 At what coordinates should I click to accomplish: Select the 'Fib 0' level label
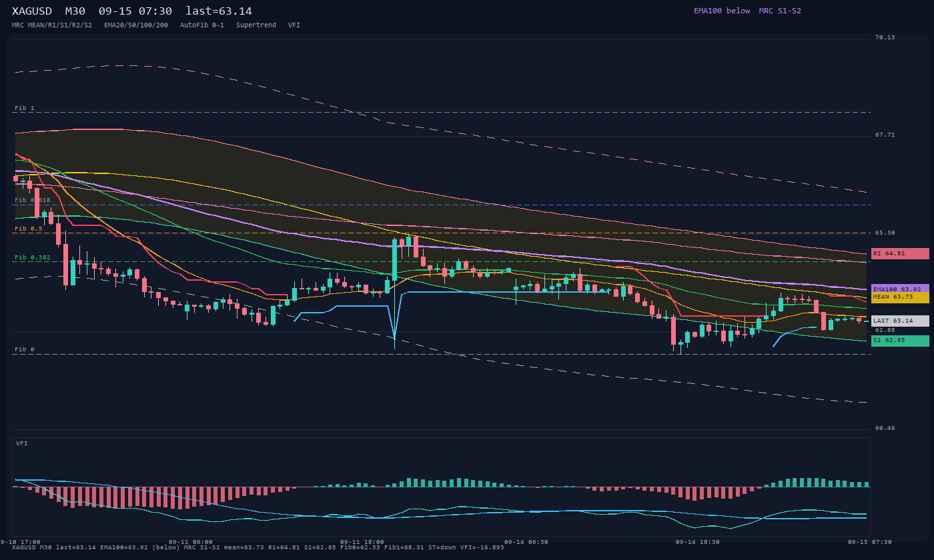coord(25,349)
